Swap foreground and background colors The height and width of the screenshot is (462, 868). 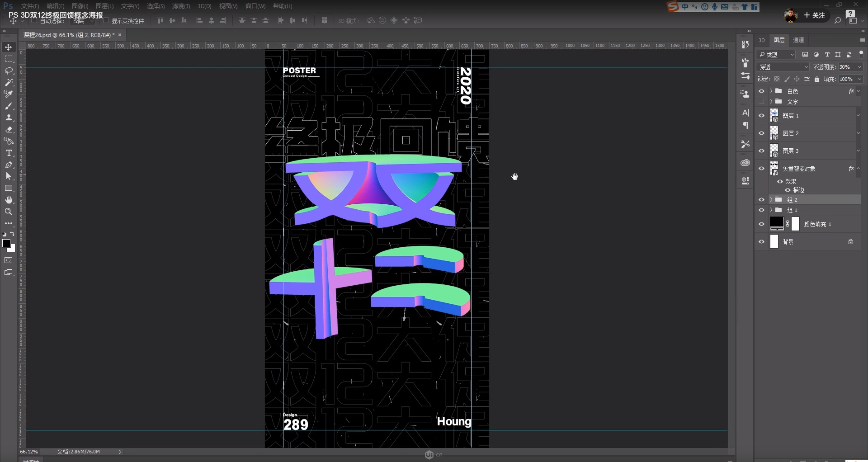pos(12,234)
